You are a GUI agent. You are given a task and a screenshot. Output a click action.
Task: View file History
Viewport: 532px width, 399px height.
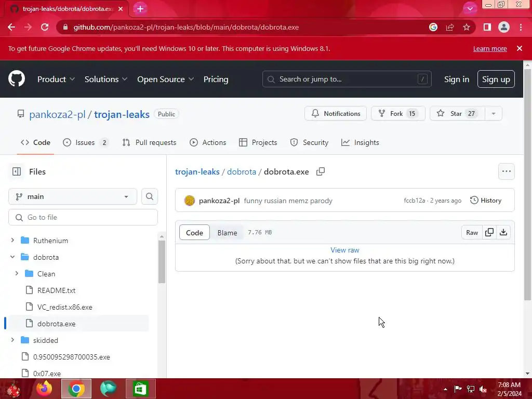click(x=486, y=201)
